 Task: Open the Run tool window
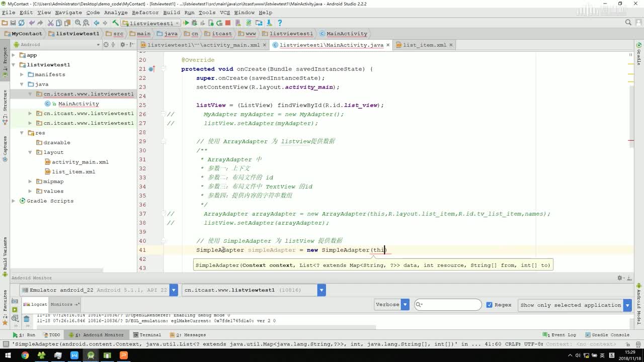[x=24, y=335]
